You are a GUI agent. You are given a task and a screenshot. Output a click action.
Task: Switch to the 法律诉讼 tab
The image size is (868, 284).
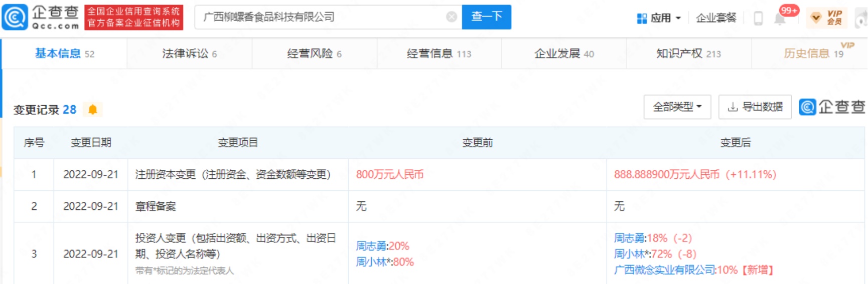point(189,54)
